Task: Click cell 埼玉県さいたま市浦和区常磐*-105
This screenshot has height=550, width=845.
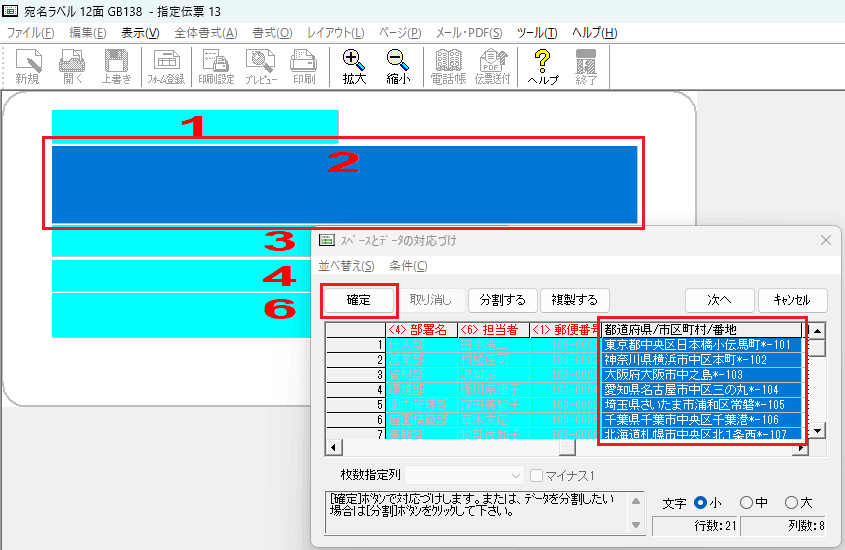Action: (702, 405)
